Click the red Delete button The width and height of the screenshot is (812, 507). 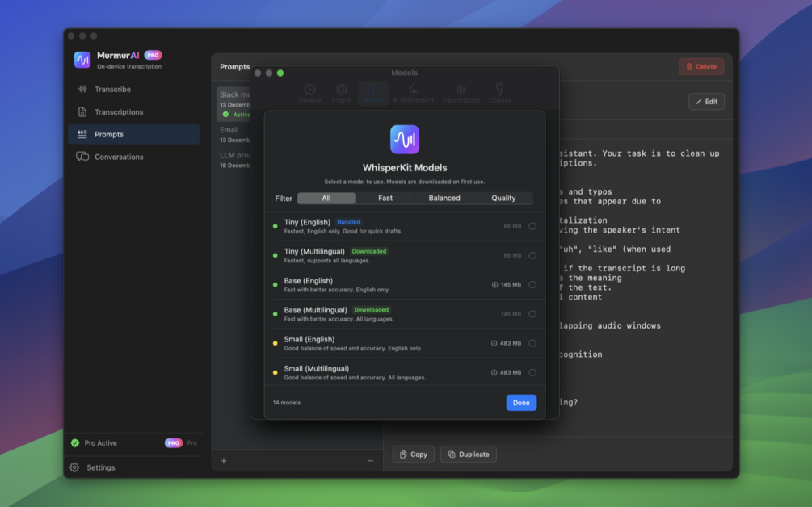click(x=701, y=66)
